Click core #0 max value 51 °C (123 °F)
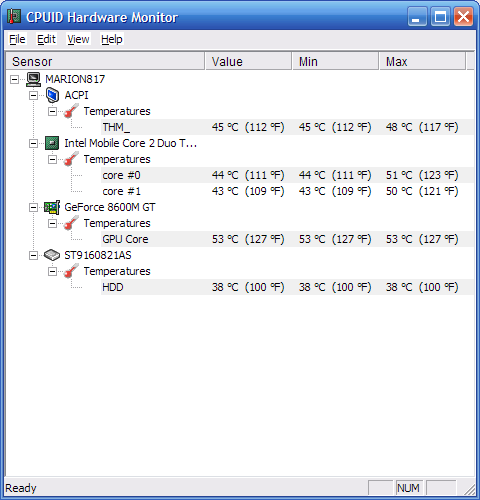The image size is (480, 500). pos(422,175)
